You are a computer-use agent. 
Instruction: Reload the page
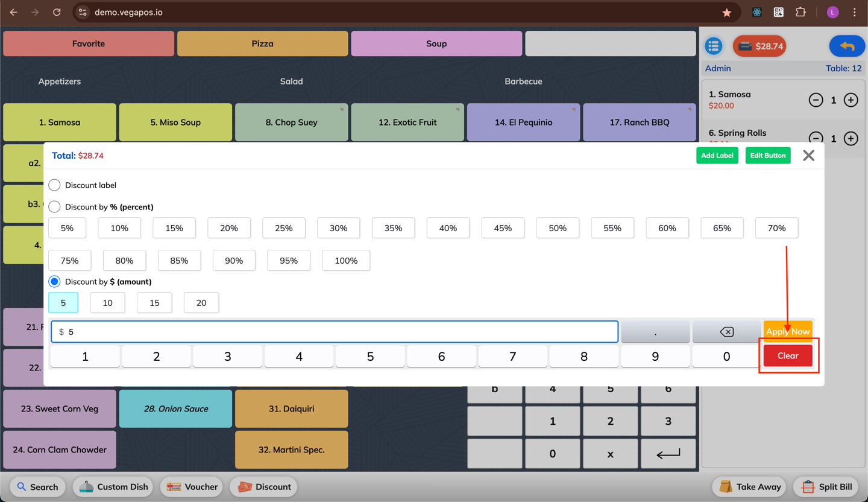click(57, 12)
